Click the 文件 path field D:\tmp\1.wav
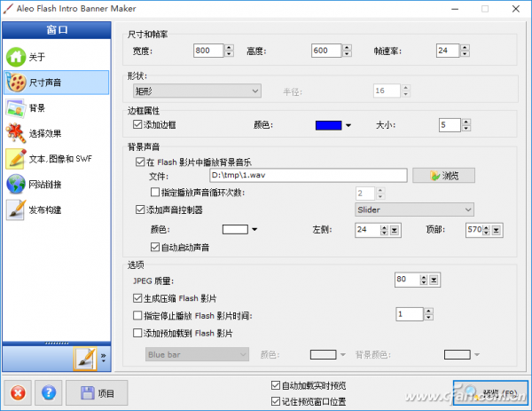 tap(308, 175)
